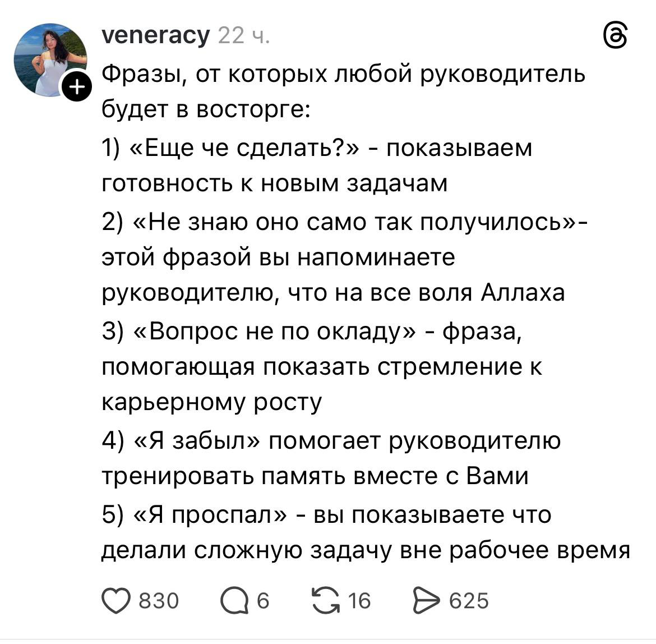Click the 22 ч. timestamp
The height and width of the screenshot is (644, 656).
243,36
